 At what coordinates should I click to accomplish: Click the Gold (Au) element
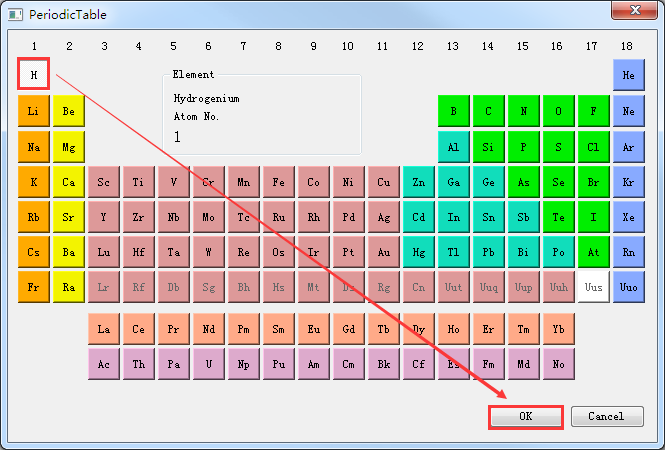384,252
